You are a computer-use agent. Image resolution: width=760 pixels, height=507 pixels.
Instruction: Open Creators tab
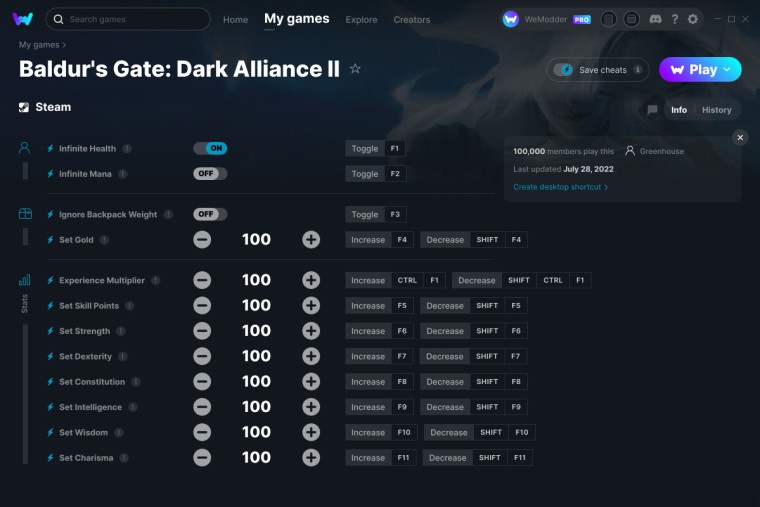click(x=412, y=20)
